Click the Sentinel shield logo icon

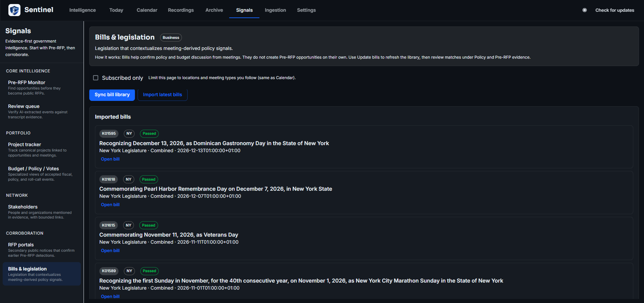point(14,10)
